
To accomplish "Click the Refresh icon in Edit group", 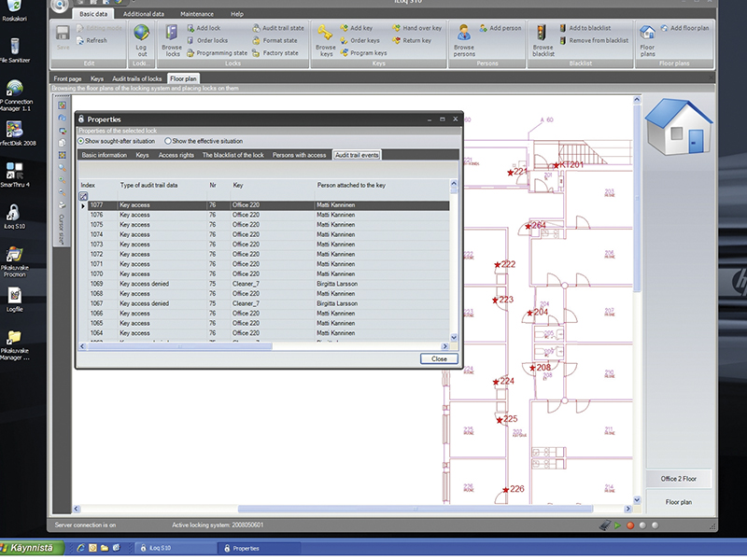I will point(80,40).
